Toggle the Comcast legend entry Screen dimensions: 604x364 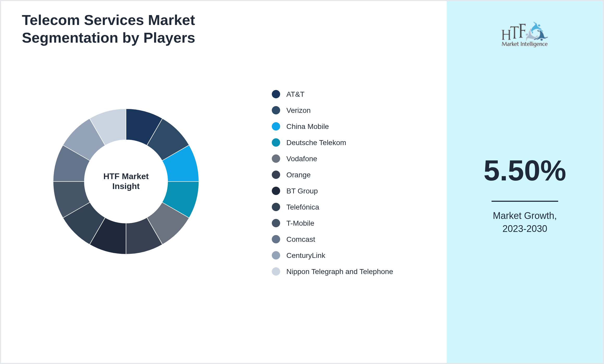point(300,239)
